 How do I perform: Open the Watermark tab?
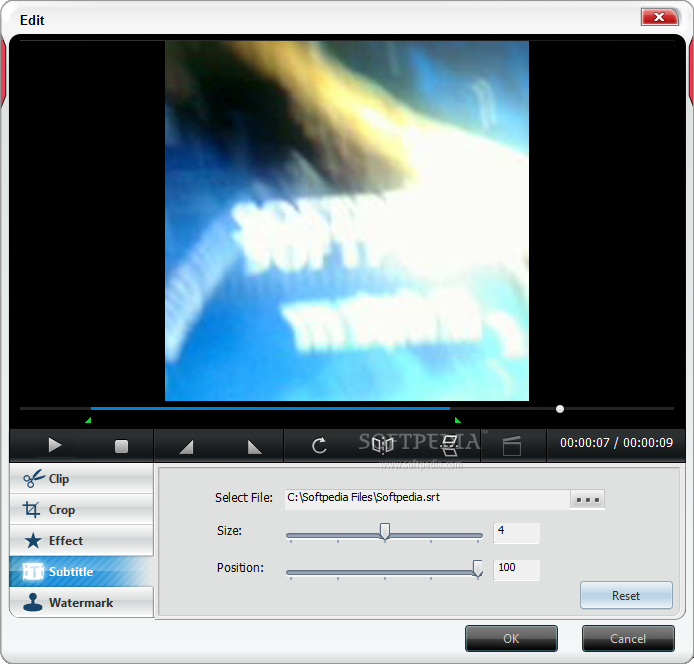tap(81, 602)
